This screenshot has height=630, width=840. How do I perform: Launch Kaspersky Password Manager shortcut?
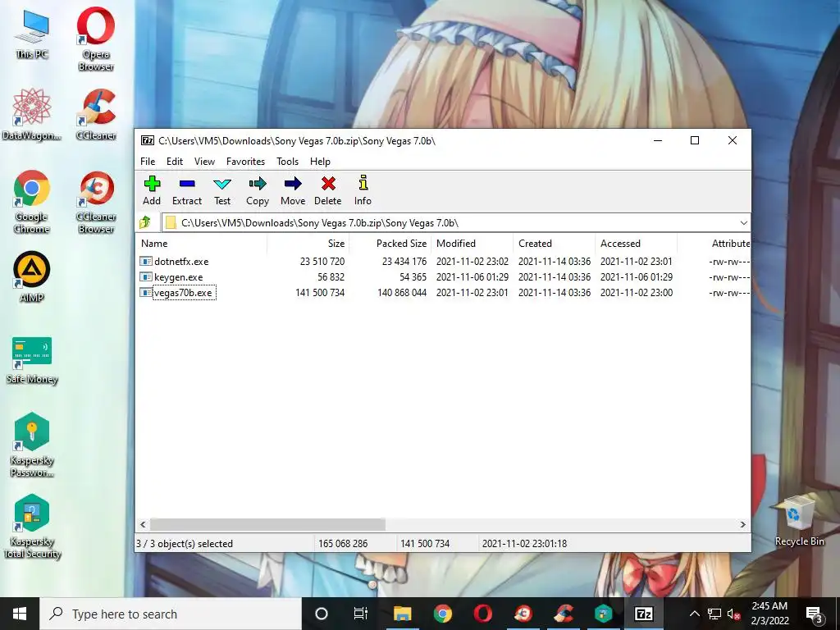click(32, 445)
